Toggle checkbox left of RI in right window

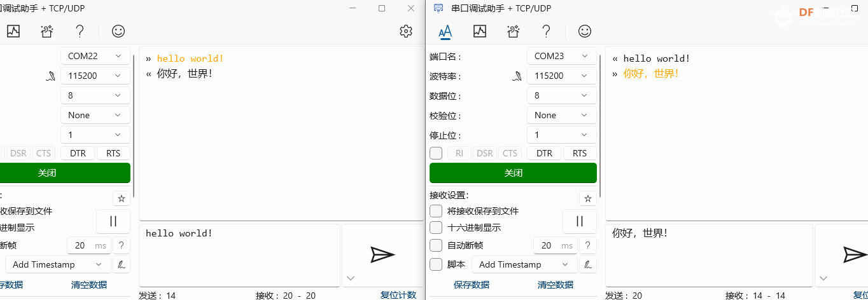[436, 153]
